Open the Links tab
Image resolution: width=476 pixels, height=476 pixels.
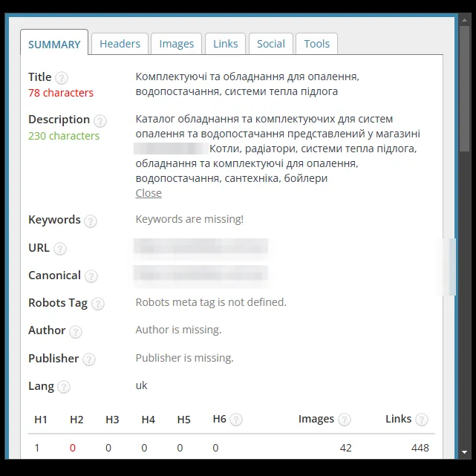[225, 44]
